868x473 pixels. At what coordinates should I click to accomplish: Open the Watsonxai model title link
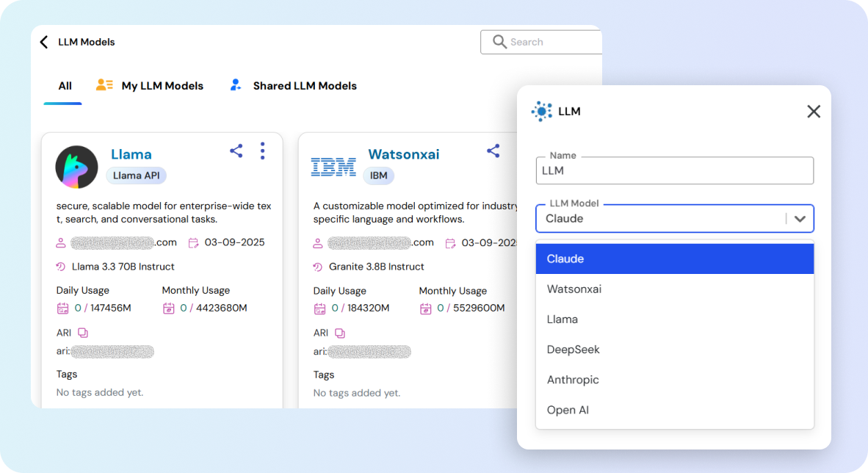pyautogui.click(x=404, y=154)
